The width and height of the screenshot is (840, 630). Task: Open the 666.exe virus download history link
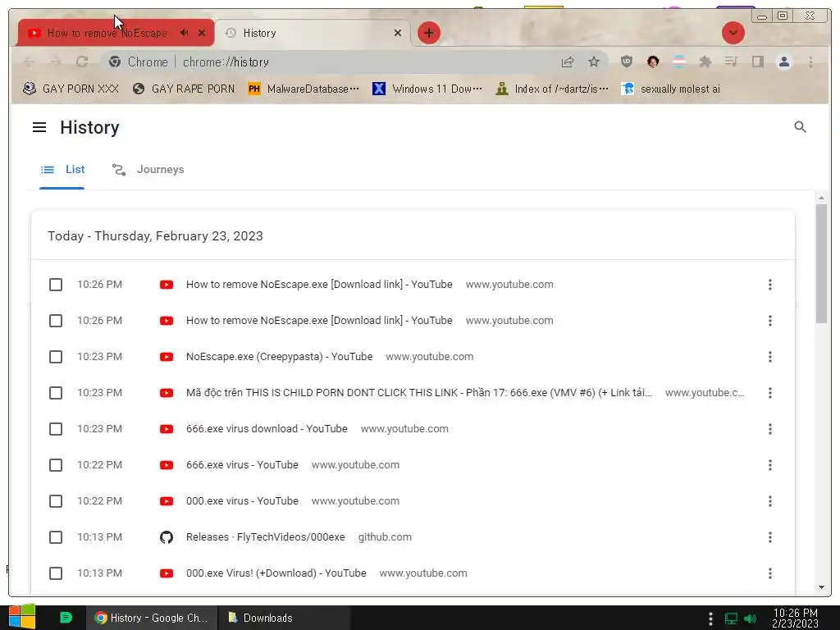pyautogui.click(x=267, y=429)
